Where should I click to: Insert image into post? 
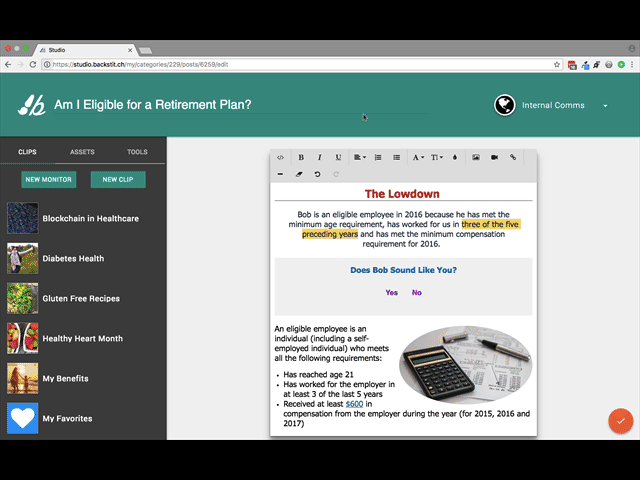tap(476, 158)
